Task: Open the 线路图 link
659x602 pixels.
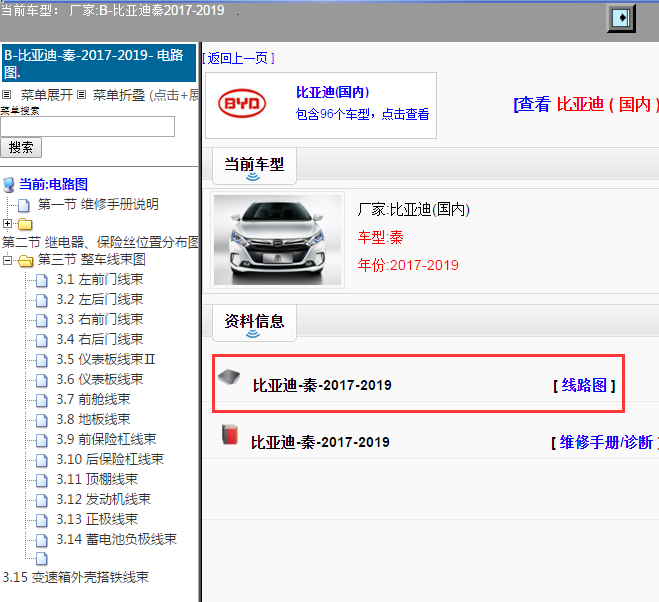Action: 584,385
